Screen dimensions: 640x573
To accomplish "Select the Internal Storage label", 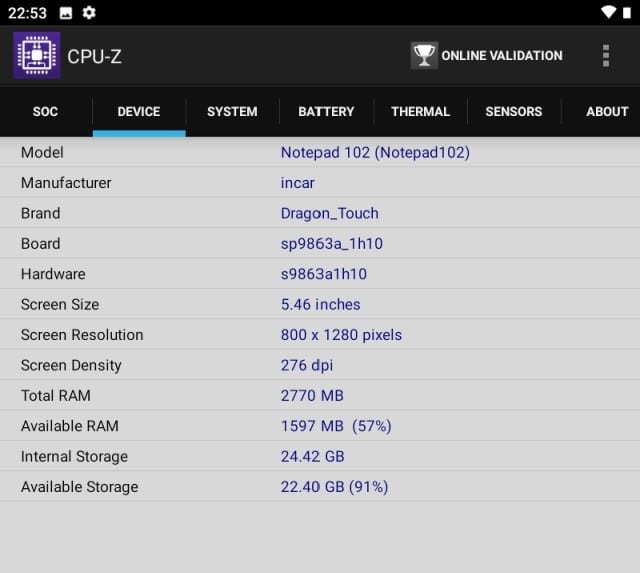I will 74,457.
